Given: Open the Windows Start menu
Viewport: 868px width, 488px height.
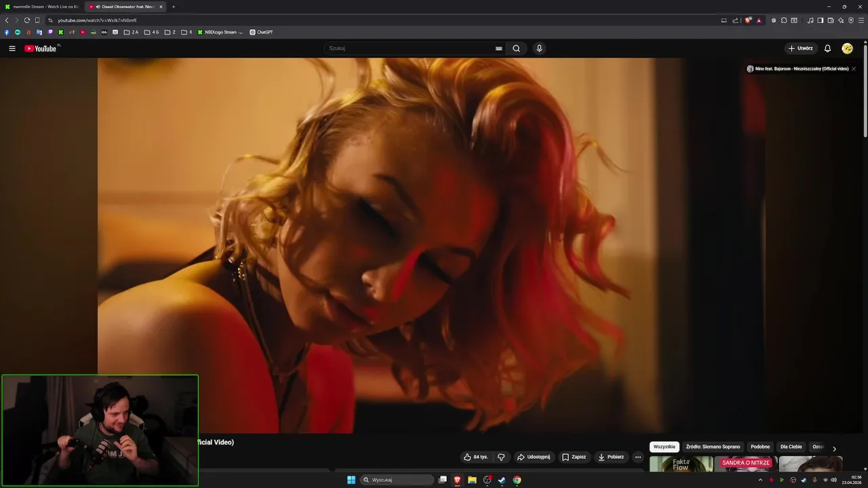Looking at the screenshot, I should (x=351, y=480).
